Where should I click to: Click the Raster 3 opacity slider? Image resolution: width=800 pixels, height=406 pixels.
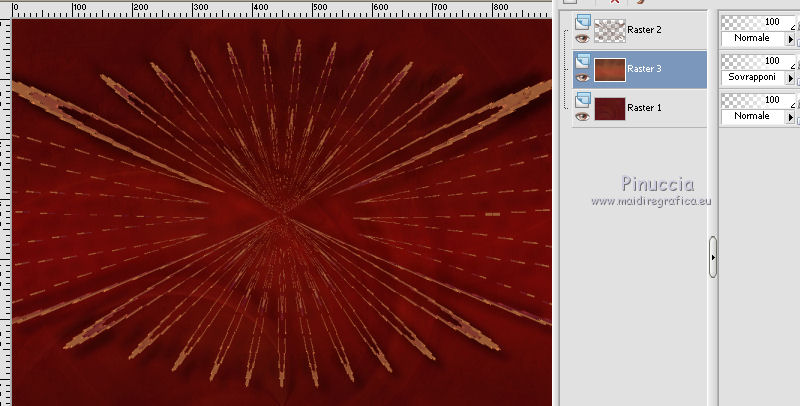[758, 61]
